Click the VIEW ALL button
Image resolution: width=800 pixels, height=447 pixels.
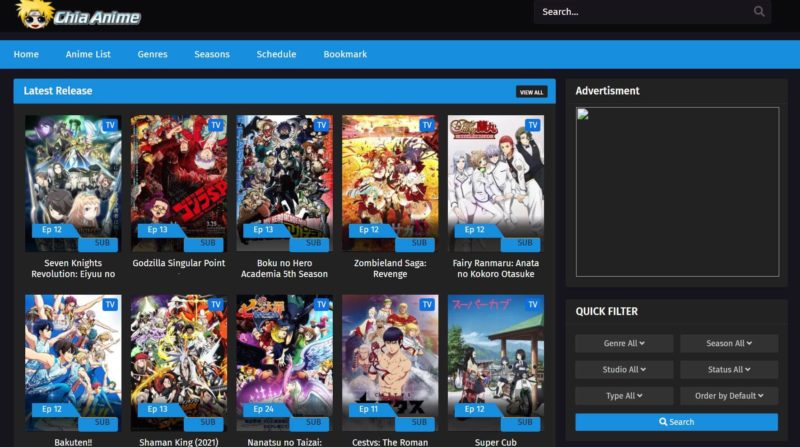531,92
